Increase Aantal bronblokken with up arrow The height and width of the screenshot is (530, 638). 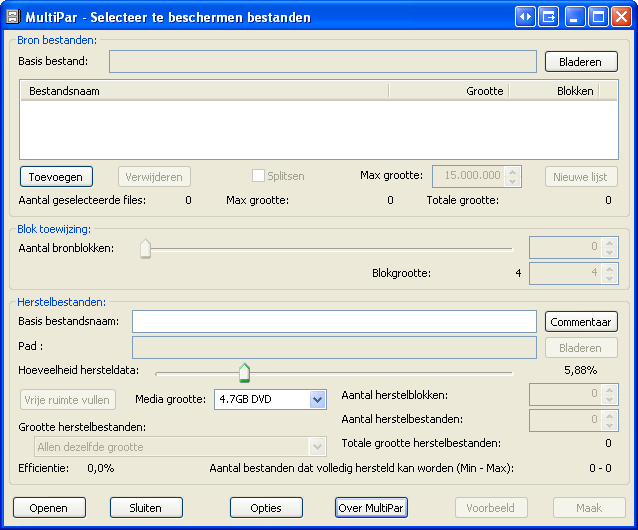pyautogui.click(x=610, y=242)
